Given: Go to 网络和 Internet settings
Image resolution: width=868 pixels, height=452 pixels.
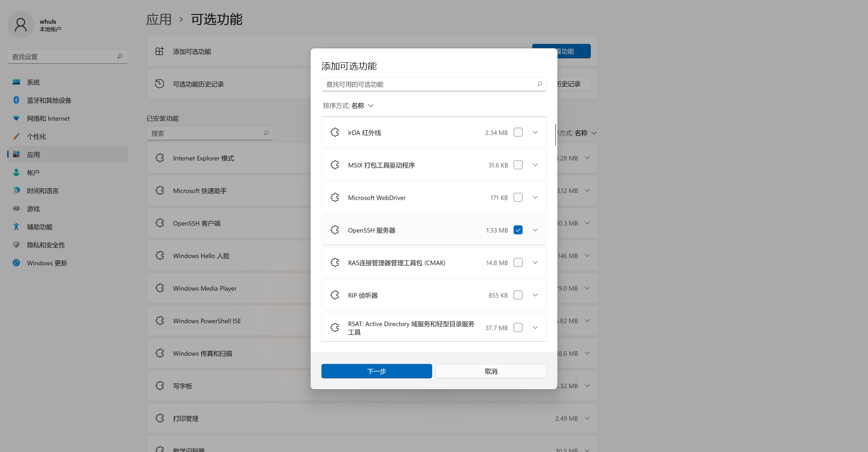Looking at the screenshot, I should [48, 118].
